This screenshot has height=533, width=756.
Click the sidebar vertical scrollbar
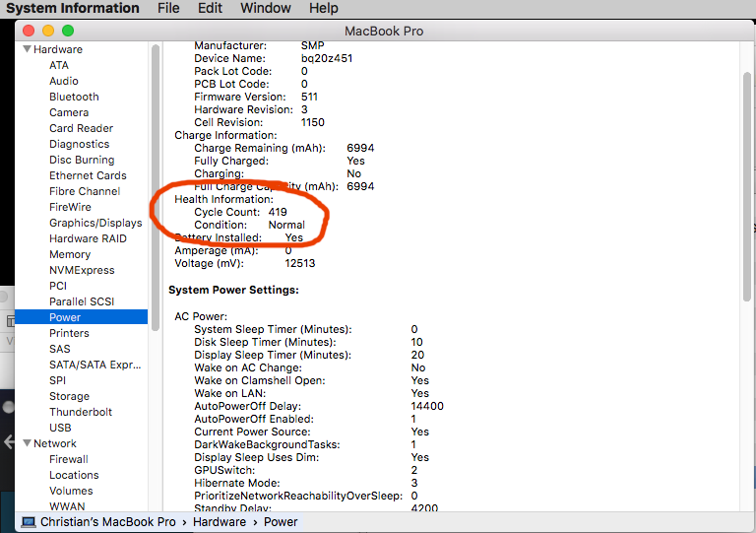point(156,188)
